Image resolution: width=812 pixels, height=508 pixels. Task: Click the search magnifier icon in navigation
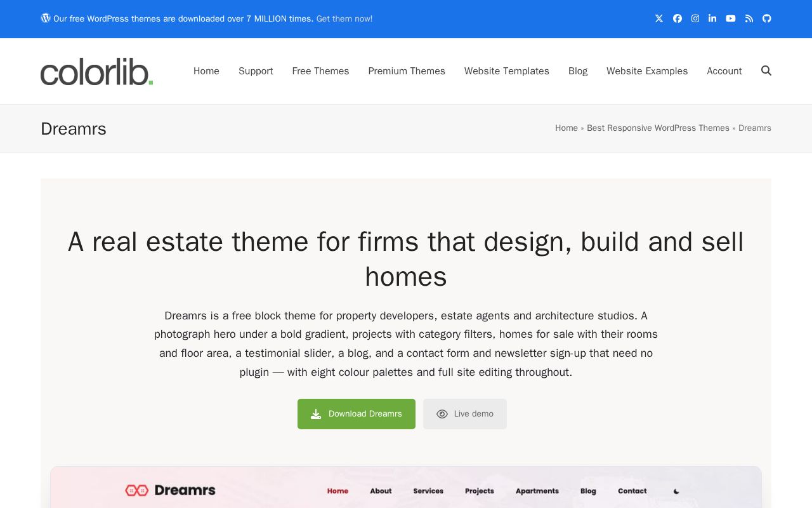coord(766,70)
